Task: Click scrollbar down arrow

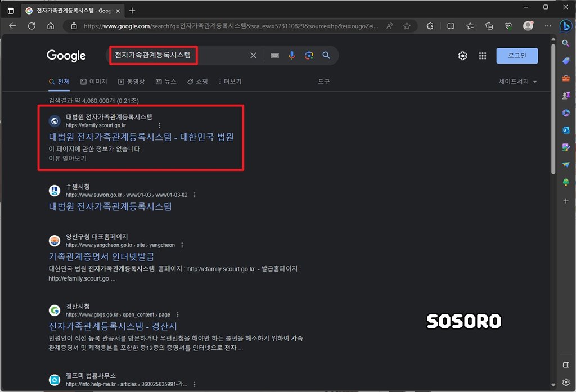Action: [553, 385]
